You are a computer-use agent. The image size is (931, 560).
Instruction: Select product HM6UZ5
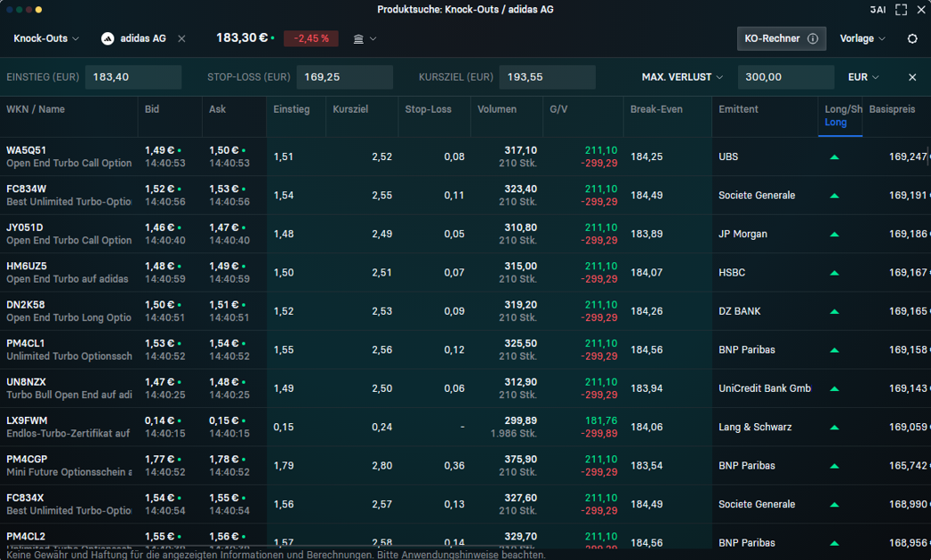click(x=26, y=266)
